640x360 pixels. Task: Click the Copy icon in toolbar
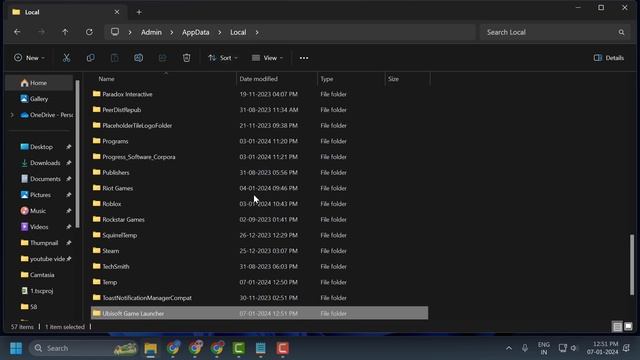click(91, 58)
